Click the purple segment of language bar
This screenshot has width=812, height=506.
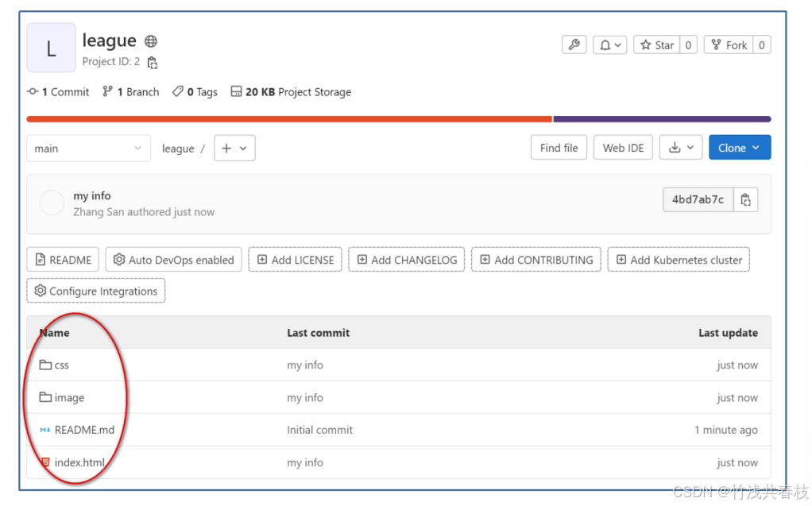(x=662, y=119)
